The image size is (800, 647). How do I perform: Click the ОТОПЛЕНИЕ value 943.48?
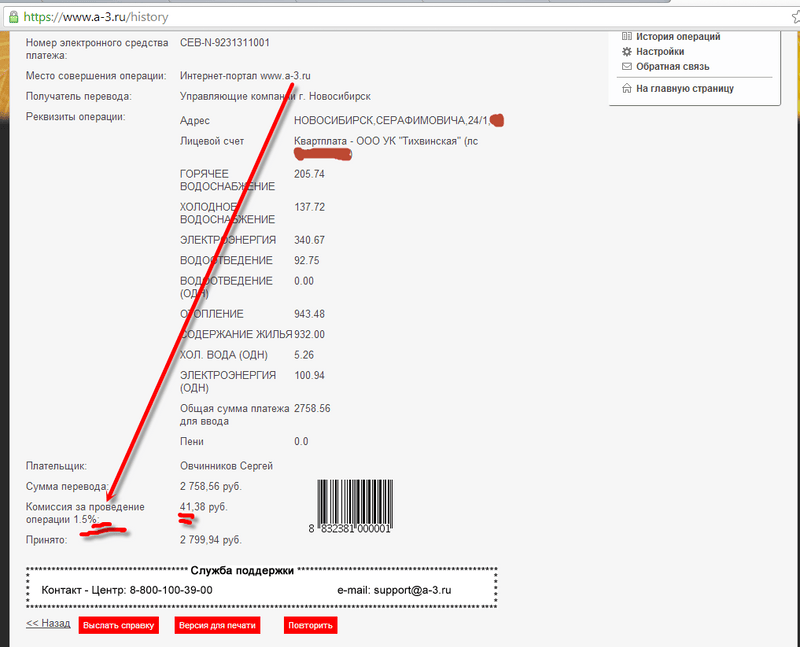[309, 314]
